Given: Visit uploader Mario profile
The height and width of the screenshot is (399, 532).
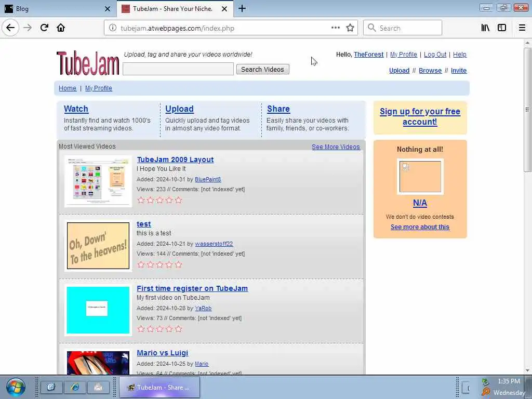Looking at the screenshot, I should point(202,364).
